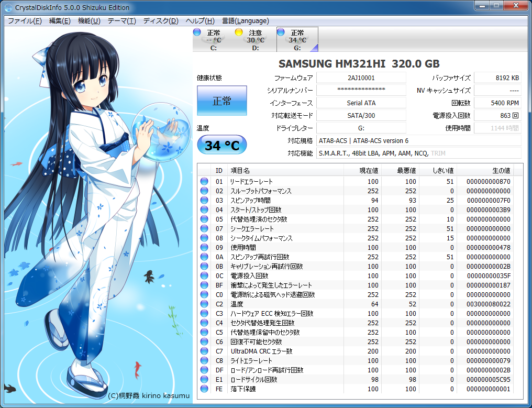
Task: Select the C: drive tab
Action: tap(213, 40)
